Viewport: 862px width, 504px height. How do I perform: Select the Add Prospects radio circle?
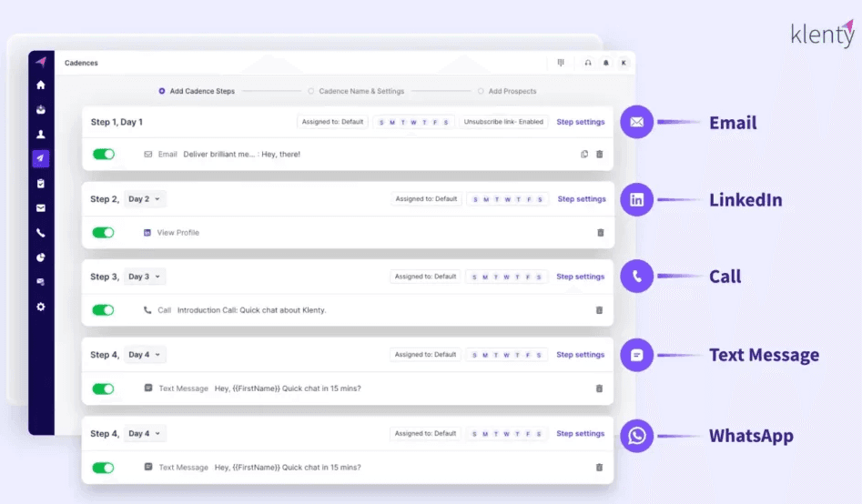tap(481, 91)
